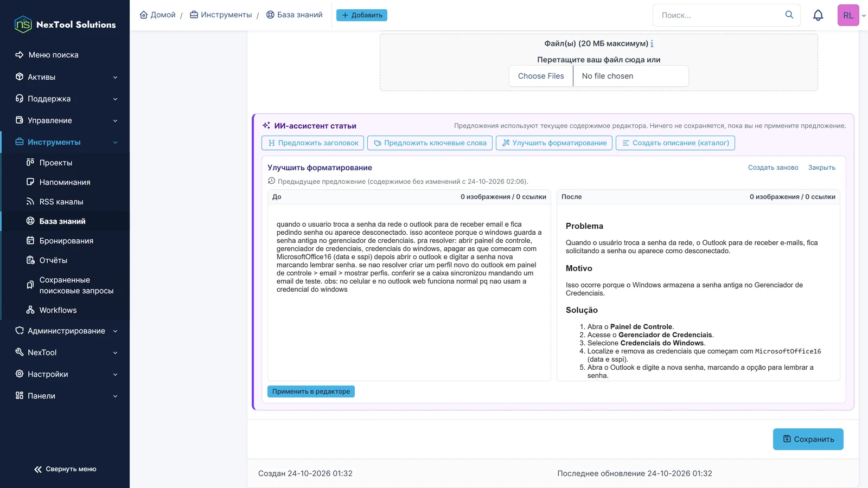The height and width of the screenshot is (488, 868).
Task: Expand the Активы menu
Action: pos(65,77)
